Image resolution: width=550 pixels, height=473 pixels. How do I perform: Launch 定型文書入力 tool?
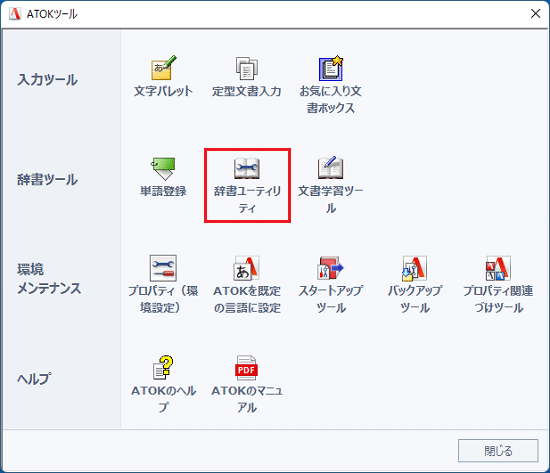[247, 76]
